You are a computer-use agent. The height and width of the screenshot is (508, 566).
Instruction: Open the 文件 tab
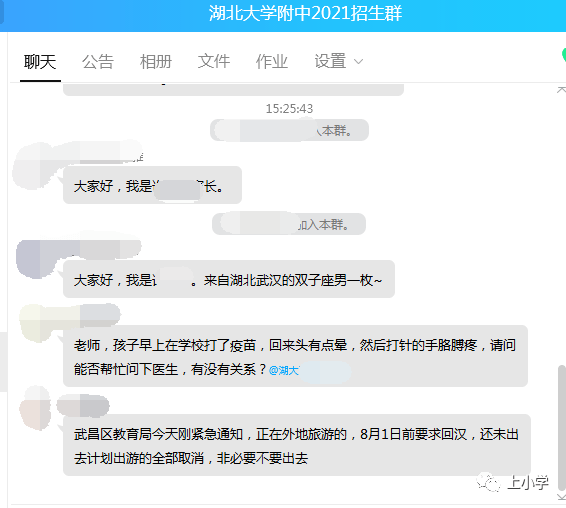point(214,61)
